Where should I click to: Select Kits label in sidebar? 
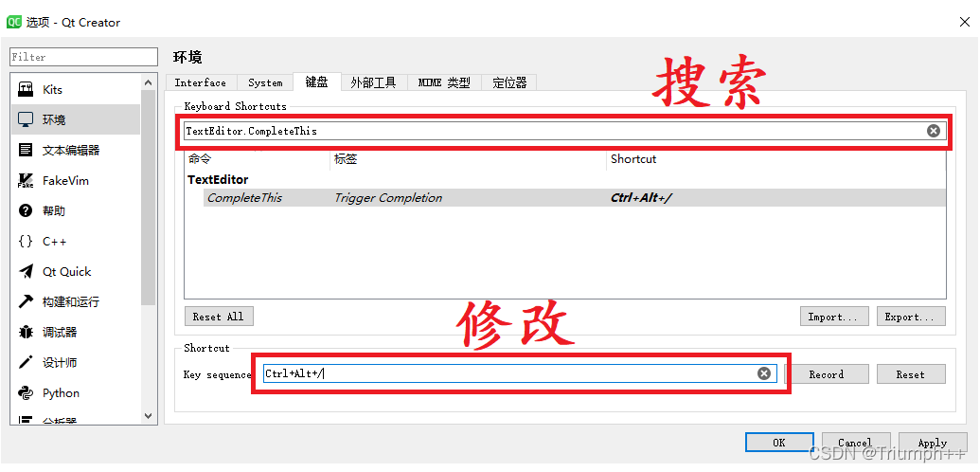click(x=52, y=89)
